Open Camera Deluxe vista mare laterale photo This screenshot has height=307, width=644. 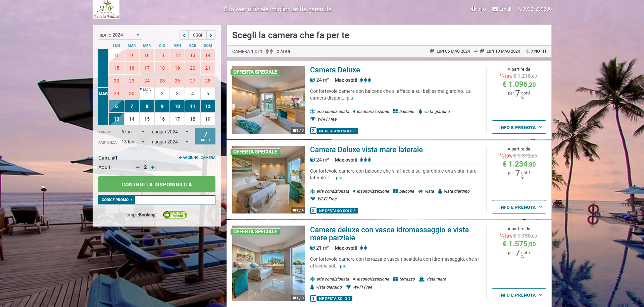tap(268, 180)
